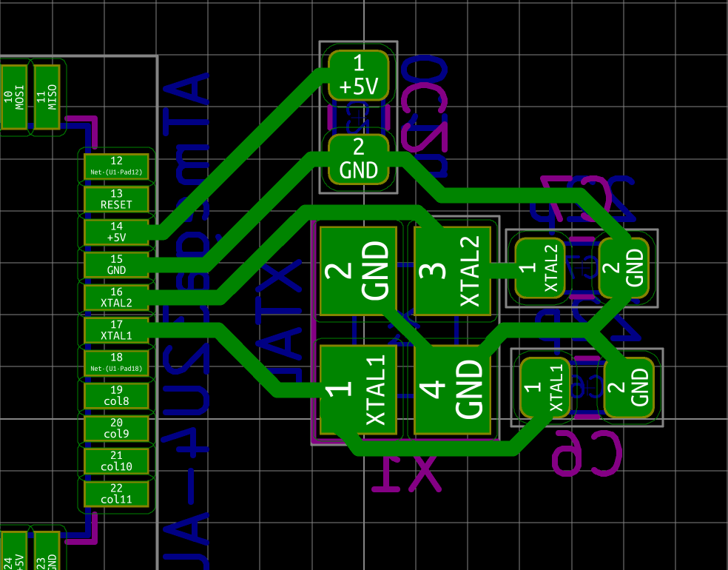Click pad 10 MOSI
Screen dimensions: 728x570
coord(14,97)
